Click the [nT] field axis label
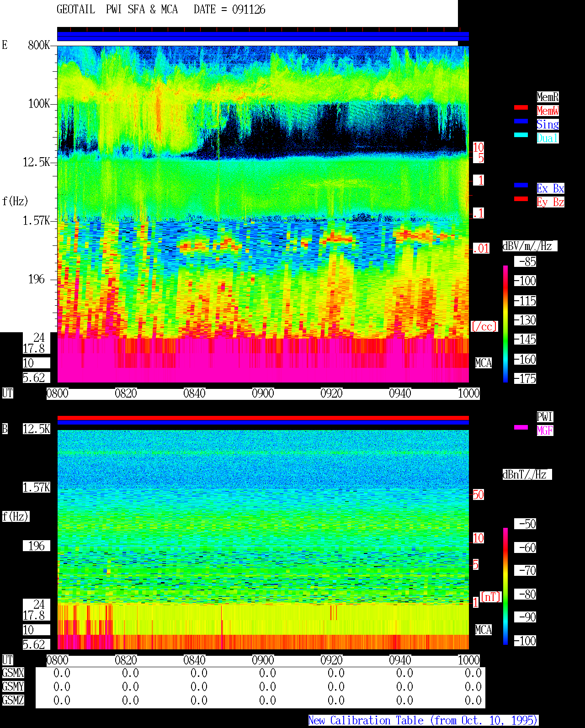The width and height of the screenshot is (585, 728). point(491,597)
